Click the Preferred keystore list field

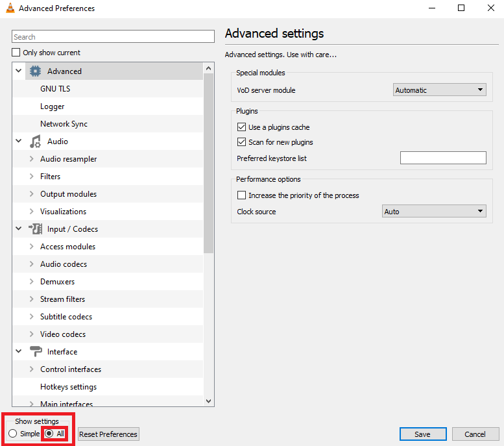[x=443, y=158]
